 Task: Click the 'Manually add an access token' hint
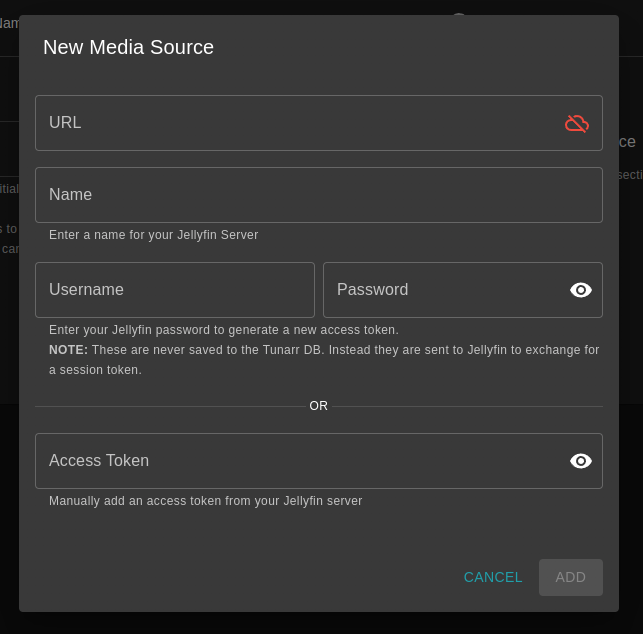(205, 501)
